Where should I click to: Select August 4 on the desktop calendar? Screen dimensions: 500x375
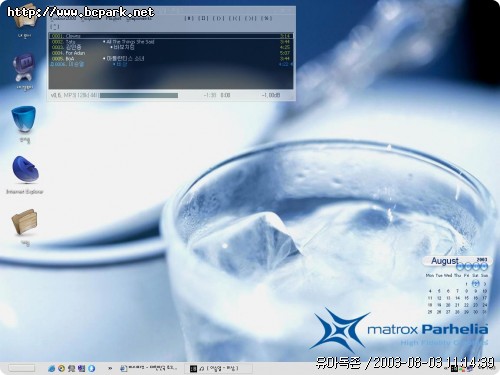click(x=430, y=291)
